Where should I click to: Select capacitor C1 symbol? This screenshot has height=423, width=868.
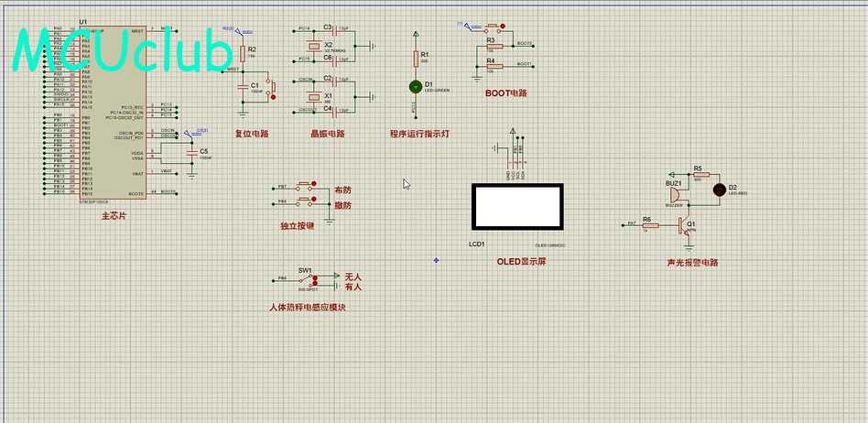click(243, 86)
